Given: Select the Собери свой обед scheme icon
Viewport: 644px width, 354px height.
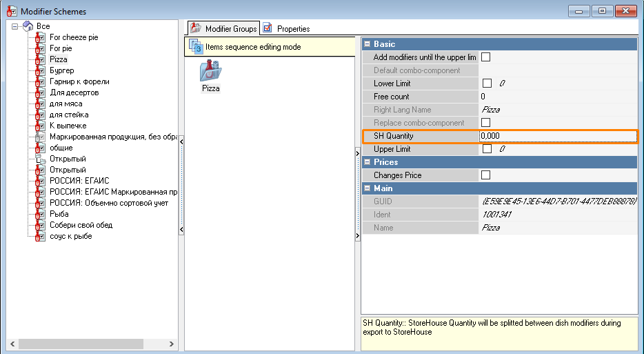Looking at the screenshot, I should click(x=40, y=225).
